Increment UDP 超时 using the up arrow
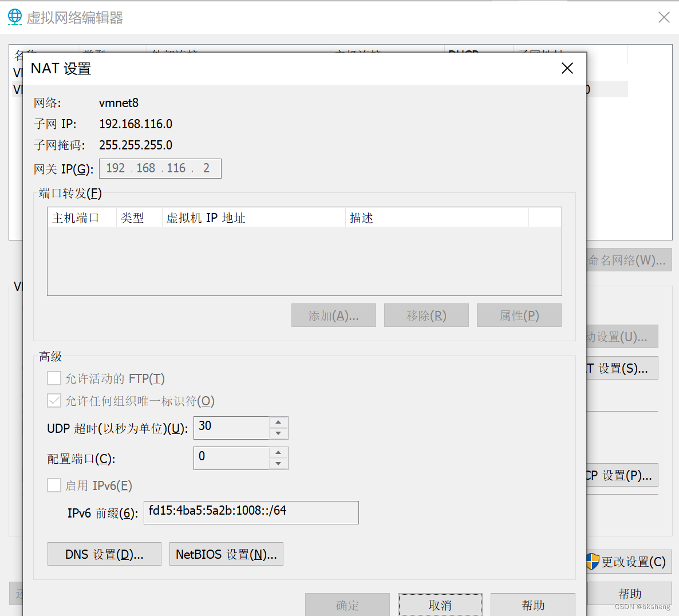Viewport: 679px width, 616px height. click(x=279, y=424)
